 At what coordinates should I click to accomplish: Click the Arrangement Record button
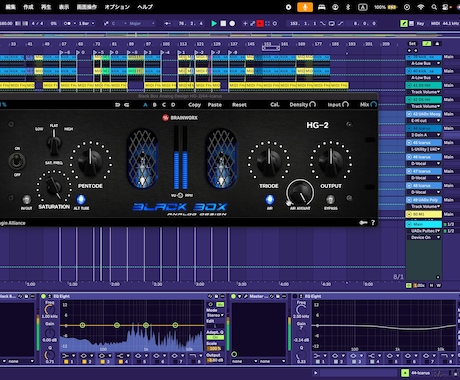[x=232, y=23]
